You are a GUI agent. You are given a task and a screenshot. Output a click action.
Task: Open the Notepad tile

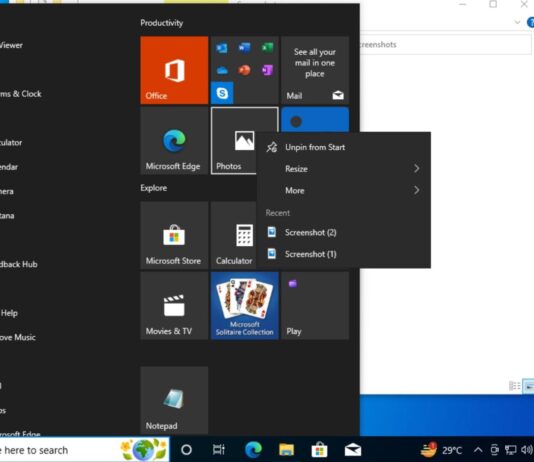tap(174, 400)
